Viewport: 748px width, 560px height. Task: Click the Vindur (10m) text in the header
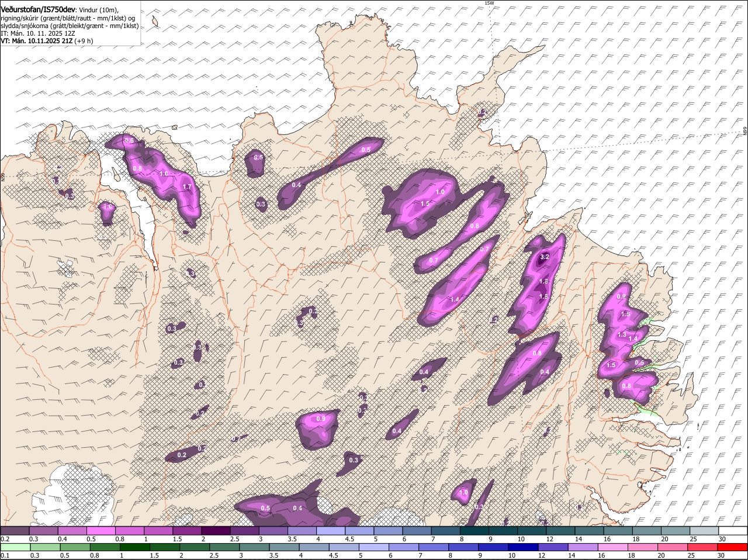point(99,10)
